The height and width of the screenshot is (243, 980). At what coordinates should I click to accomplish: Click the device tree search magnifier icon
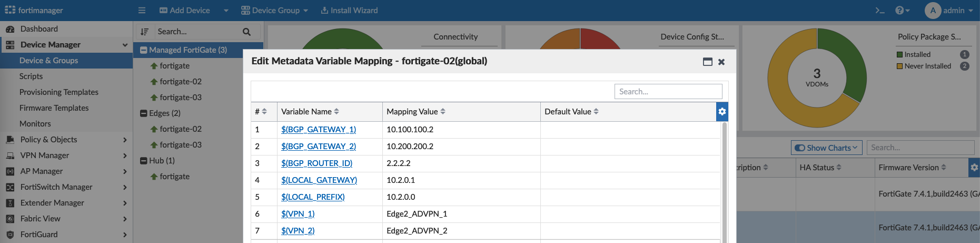coord(246,32)
